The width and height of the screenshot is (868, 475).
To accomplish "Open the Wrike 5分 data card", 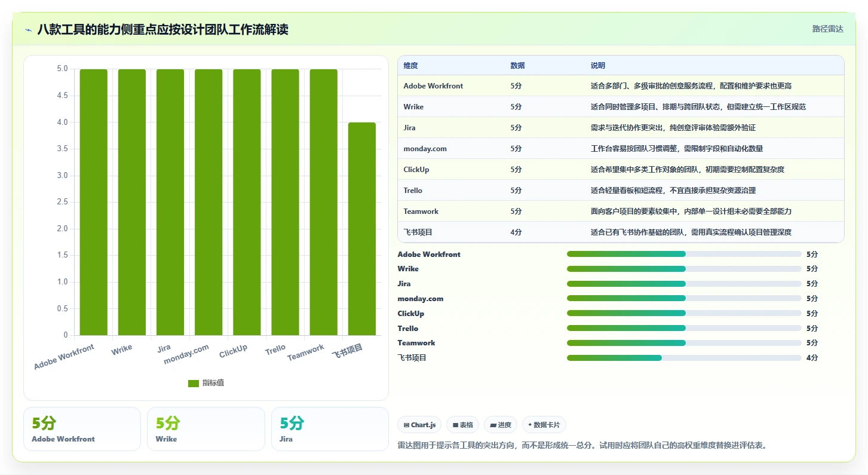I will (206, 429).
